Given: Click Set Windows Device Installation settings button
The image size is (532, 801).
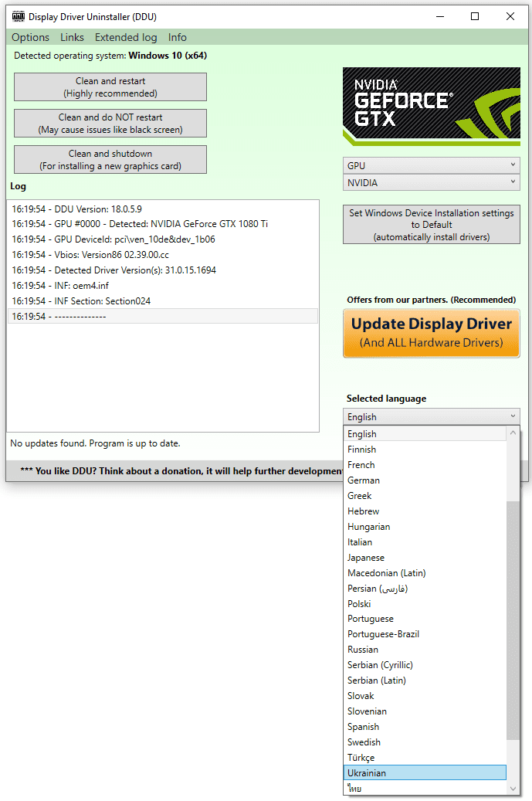Looking at the screenshot, I should (432, 225).
